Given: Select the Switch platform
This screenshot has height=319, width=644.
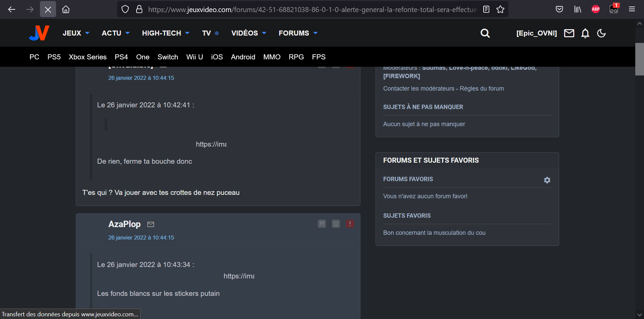Looking at the screenshot, I should [x=168, y=57].
